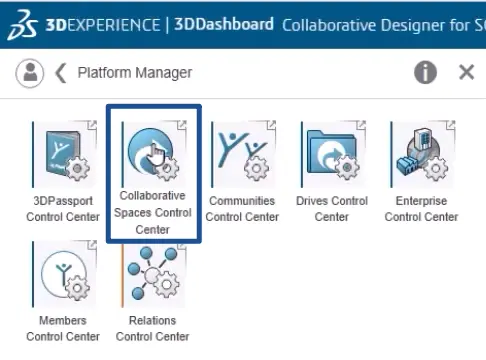Click open-in-new-tab arrow on Members tile

(92, 245)
